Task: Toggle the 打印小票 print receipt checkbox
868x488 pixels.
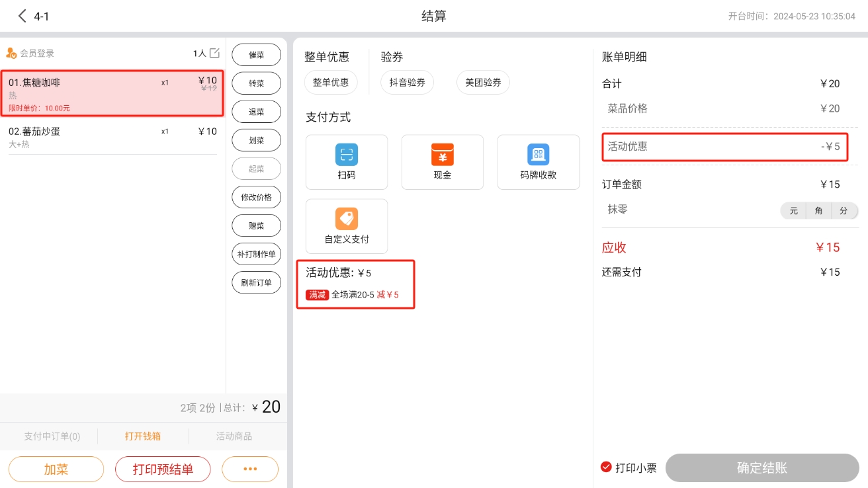Action: (x=606, y=467)
